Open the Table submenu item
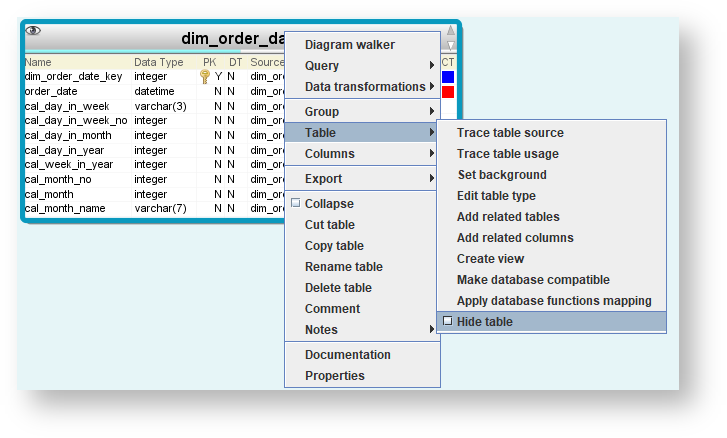Viewport: 727px width, 438px height. tap(362, 133)
